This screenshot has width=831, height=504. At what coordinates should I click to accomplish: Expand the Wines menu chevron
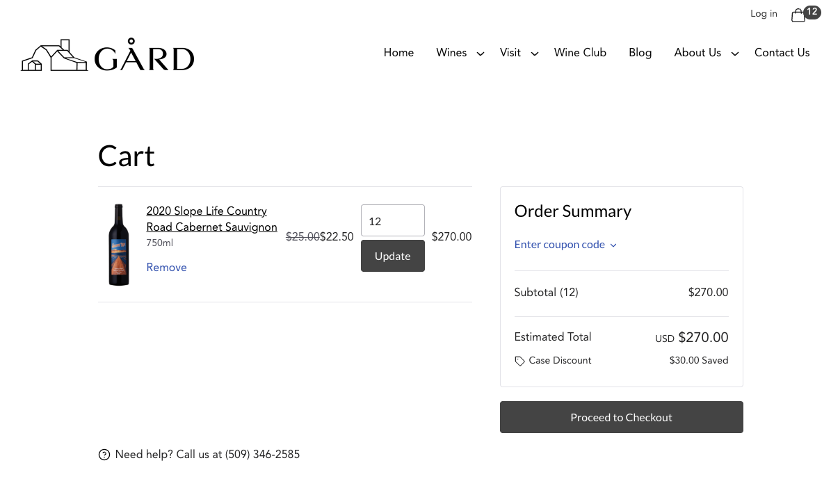pyautogui.click(x=480, y=54)
